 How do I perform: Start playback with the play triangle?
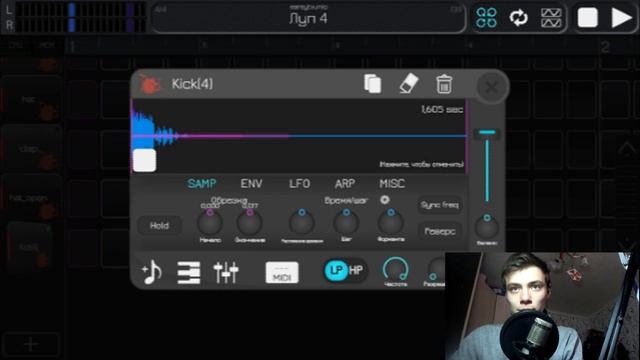coord(621,18)
